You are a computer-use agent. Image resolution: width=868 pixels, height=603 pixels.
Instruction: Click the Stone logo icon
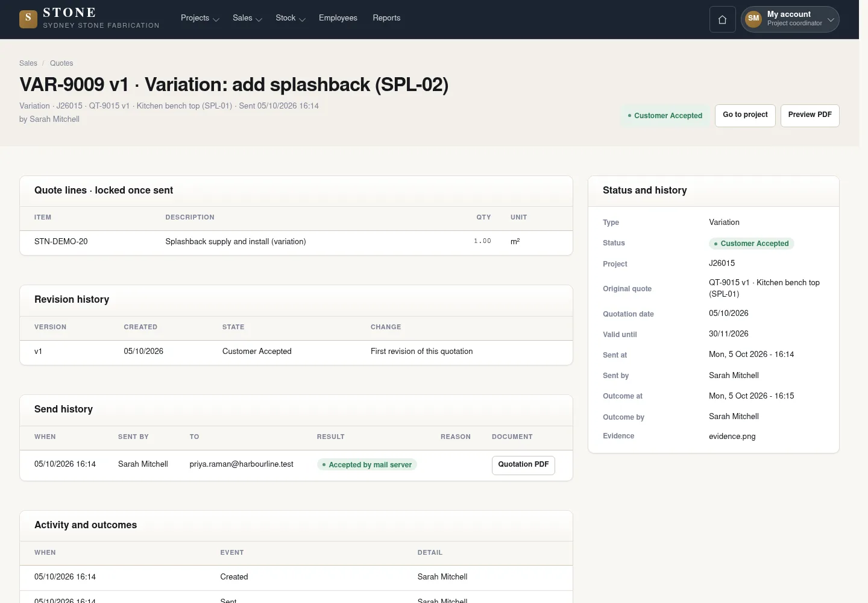(x=28, y=19)
